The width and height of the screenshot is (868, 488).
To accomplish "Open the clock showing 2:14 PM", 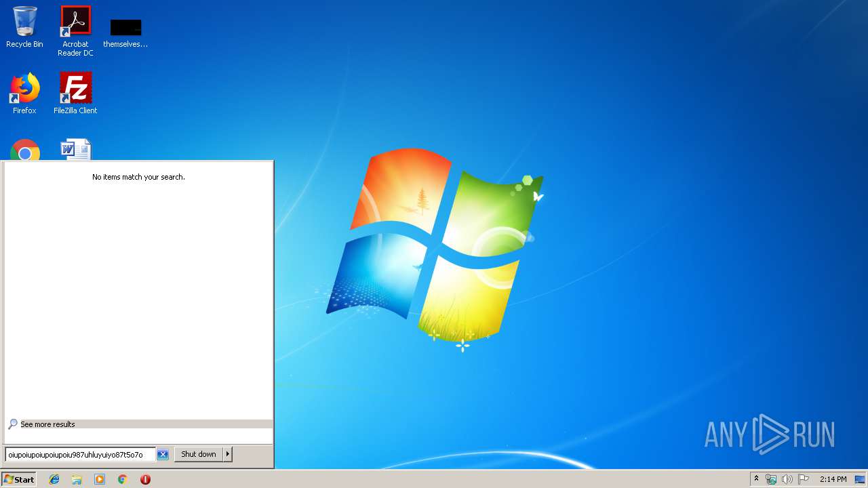I will pyautogui.click(x=833, y=479).
